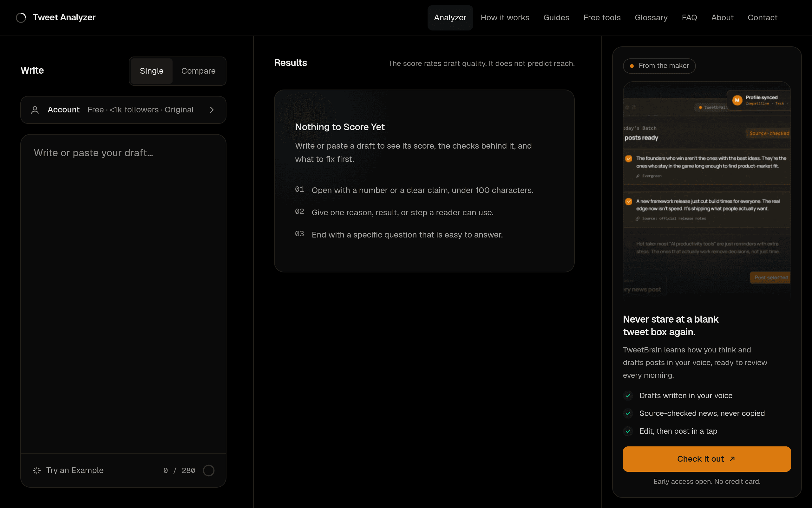Click the Profile synced badge
Screen dimensions: 812x508
click(x=759, y=100)
